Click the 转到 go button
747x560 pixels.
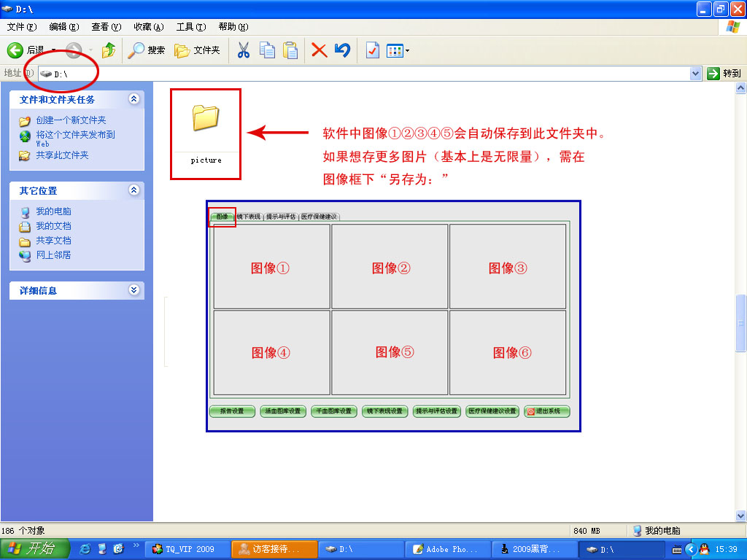(724, 74)
